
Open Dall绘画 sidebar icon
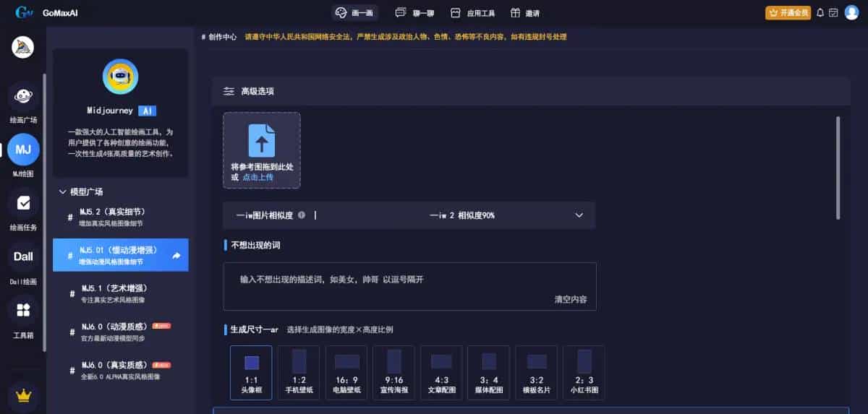pos(23,256)
